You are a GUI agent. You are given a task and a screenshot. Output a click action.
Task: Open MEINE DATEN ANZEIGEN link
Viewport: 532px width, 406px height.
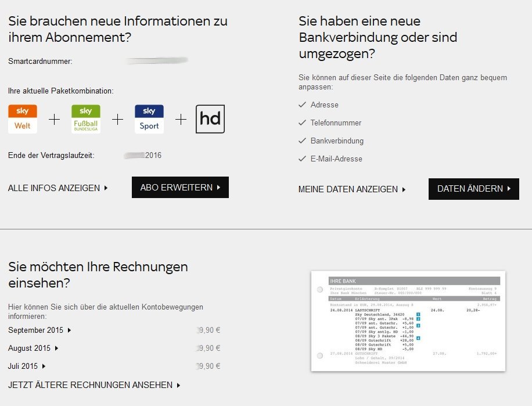tap(352, 189)
